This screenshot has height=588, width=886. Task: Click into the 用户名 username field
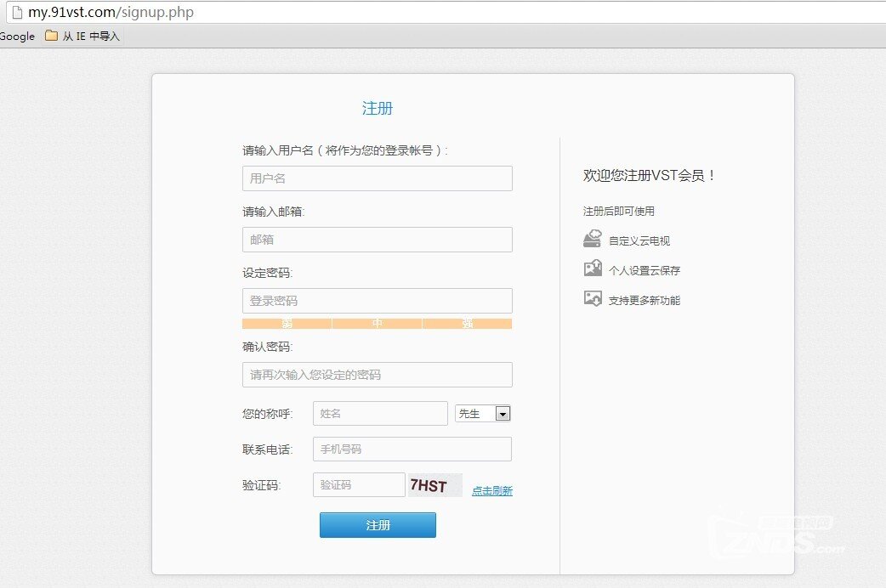coord(378,178)
